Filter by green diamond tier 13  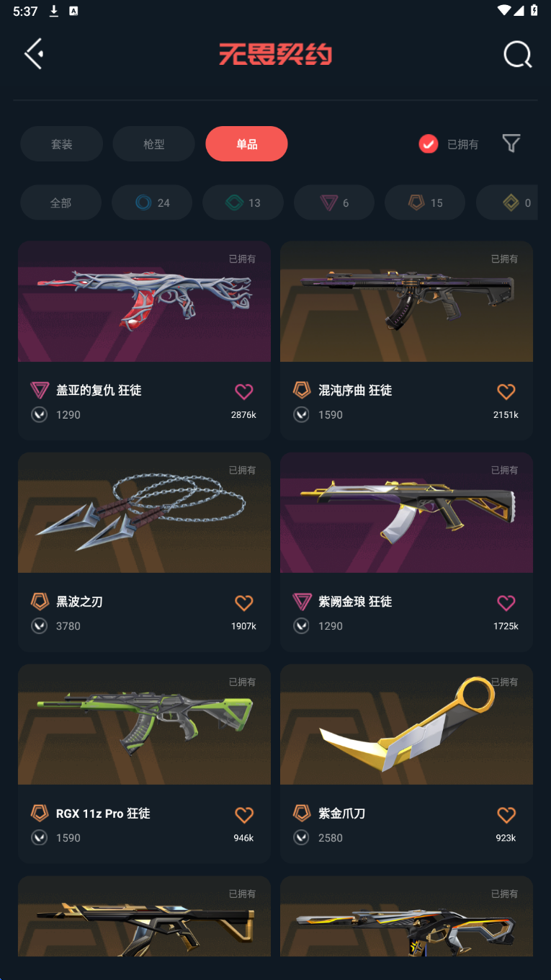243,202
